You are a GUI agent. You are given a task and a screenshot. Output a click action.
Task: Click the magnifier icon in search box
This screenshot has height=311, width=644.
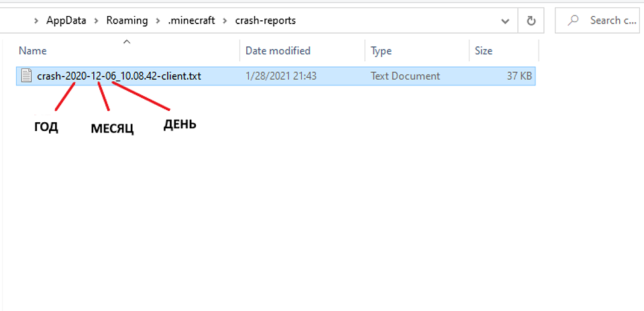(x=573, y=20)
